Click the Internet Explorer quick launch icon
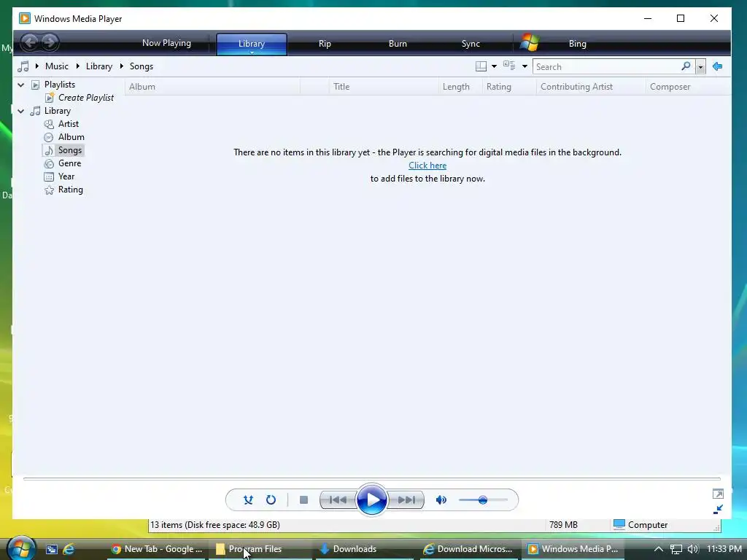747x560 pixels. [69, 549]
